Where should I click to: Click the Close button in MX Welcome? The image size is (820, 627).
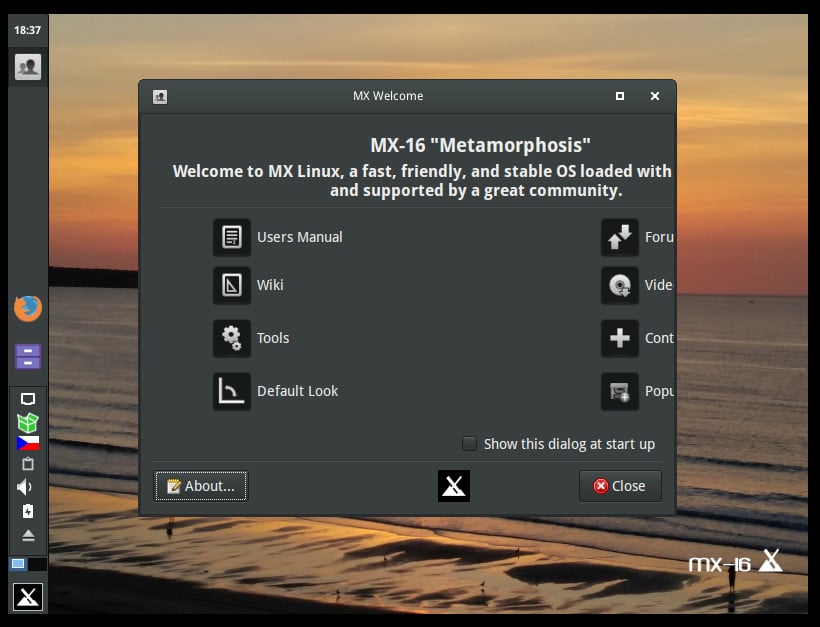point(620,486)
